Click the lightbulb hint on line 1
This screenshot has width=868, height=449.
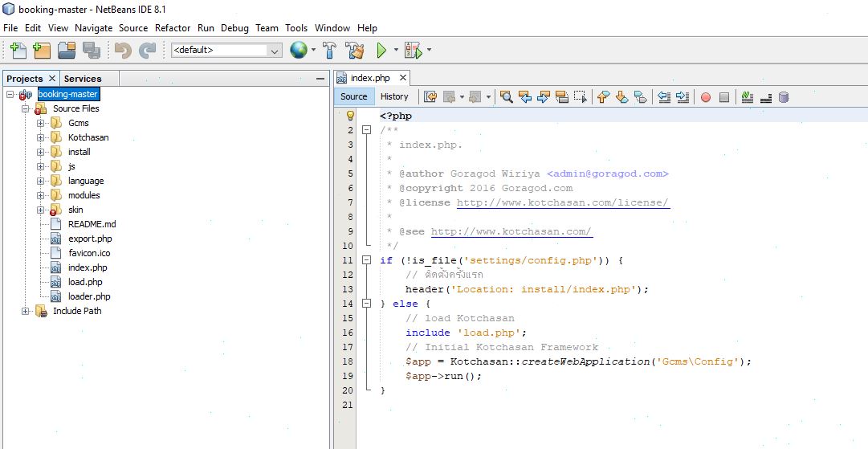pos(350,116)
